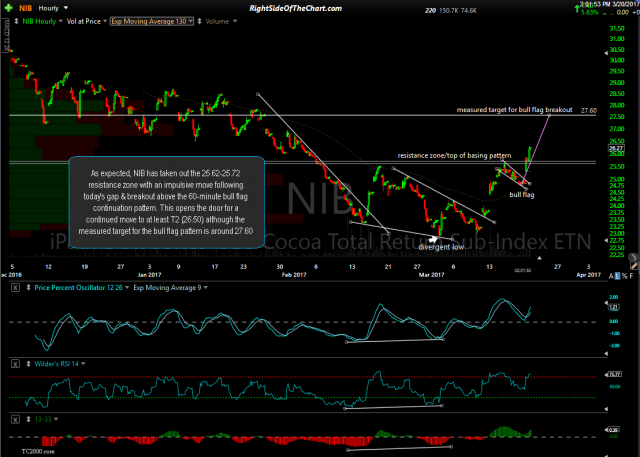The height and width of the screenshot is (457, 640).
Task: Close the Wilder's RSI pane
Action: click(x=15, y=364)
